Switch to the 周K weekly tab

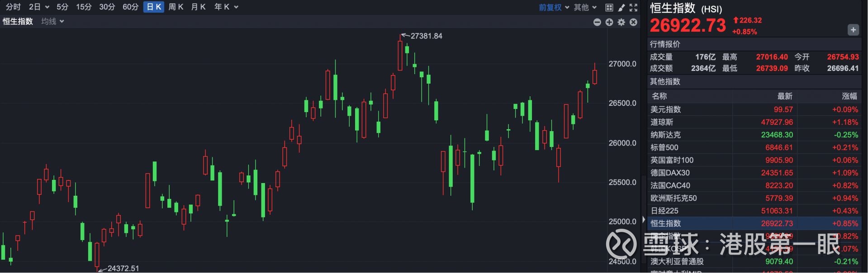(x=175, y=7)
